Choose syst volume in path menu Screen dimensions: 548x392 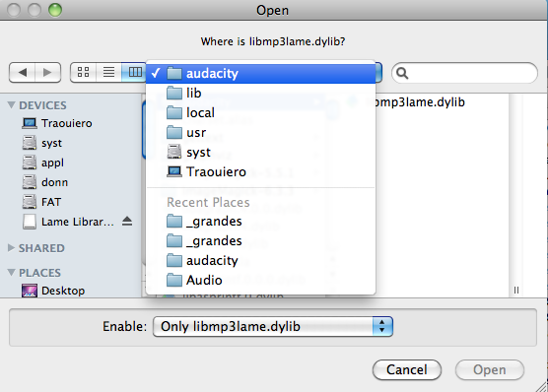(x=261, y=152)
